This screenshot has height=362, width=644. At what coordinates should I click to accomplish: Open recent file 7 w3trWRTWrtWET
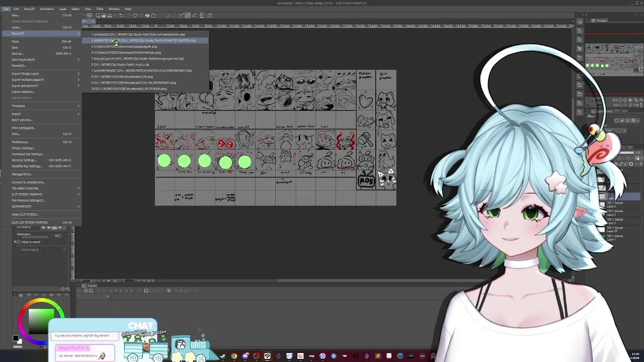(145, 70)
